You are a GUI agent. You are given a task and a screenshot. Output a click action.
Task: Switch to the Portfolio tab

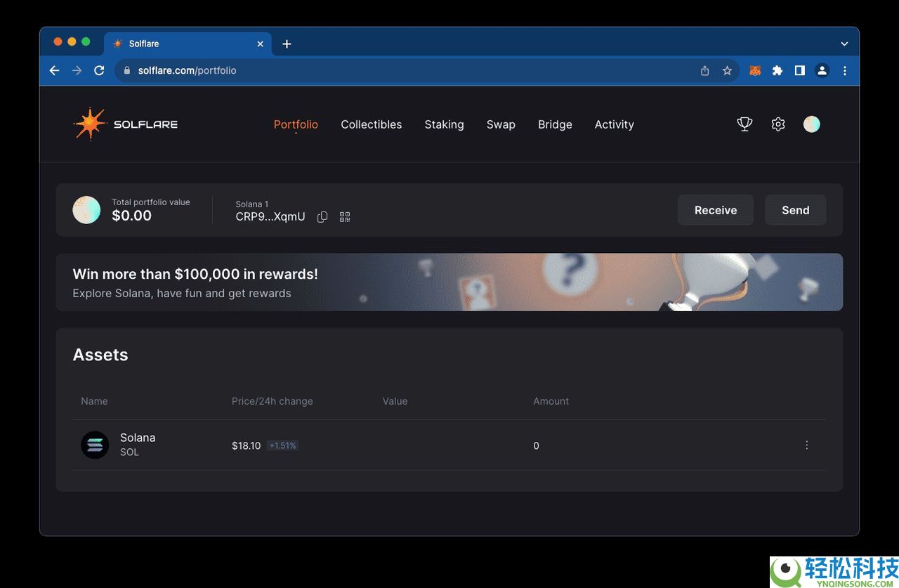[x=296, y=124]
